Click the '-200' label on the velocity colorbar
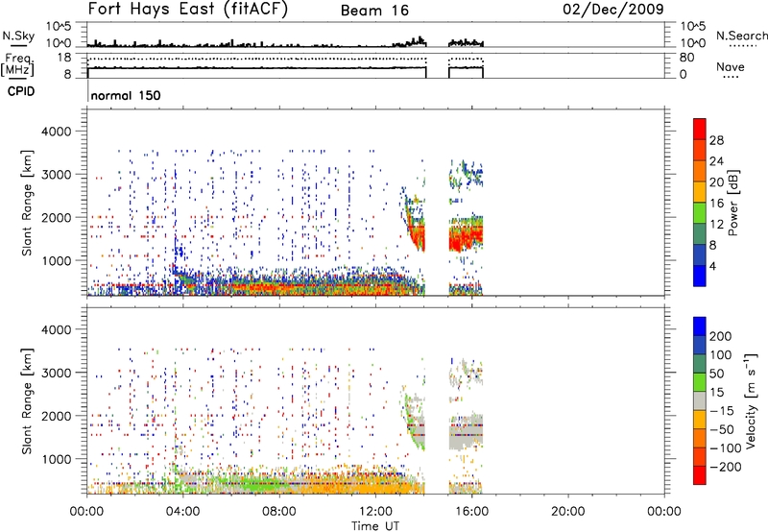Viewport: 768px width, 532px height. [x=727, y=467]
